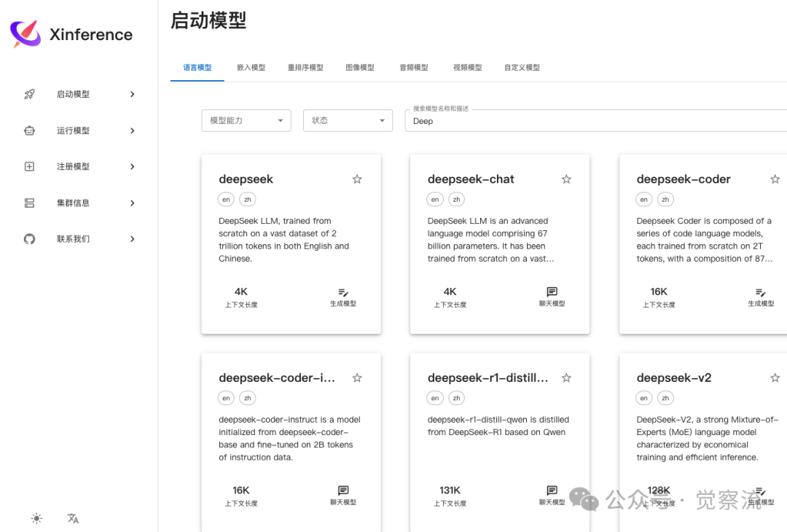Expand the 联系我们 sidebar chevron
787x532 pixels.
(133, 239)
